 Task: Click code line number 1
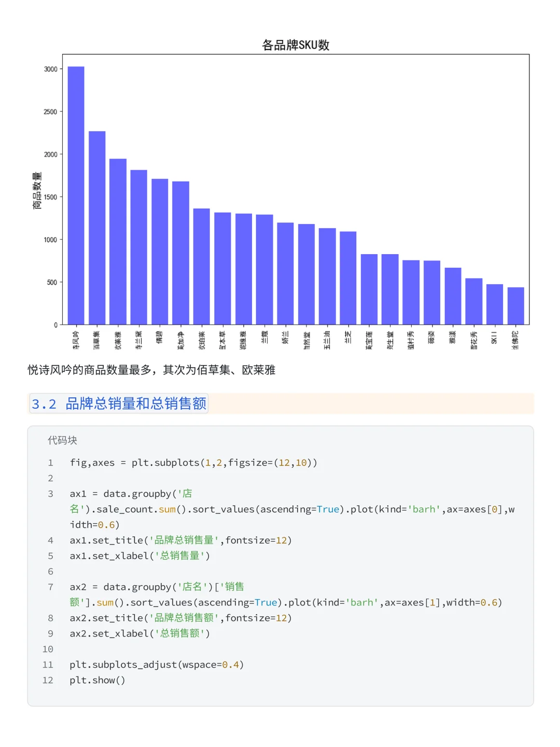pyautogui.click(x=50, y=463)
